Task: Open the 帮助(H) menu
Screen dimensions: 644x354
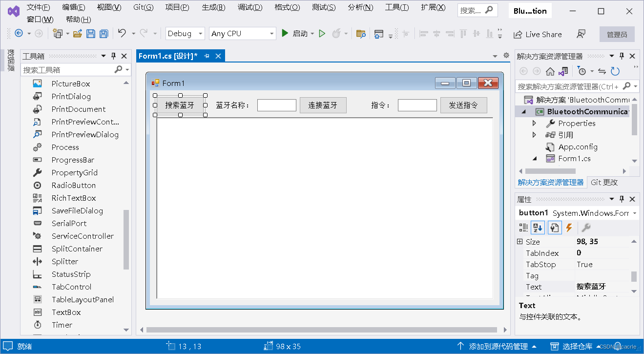Action: (x=79, y=19)
